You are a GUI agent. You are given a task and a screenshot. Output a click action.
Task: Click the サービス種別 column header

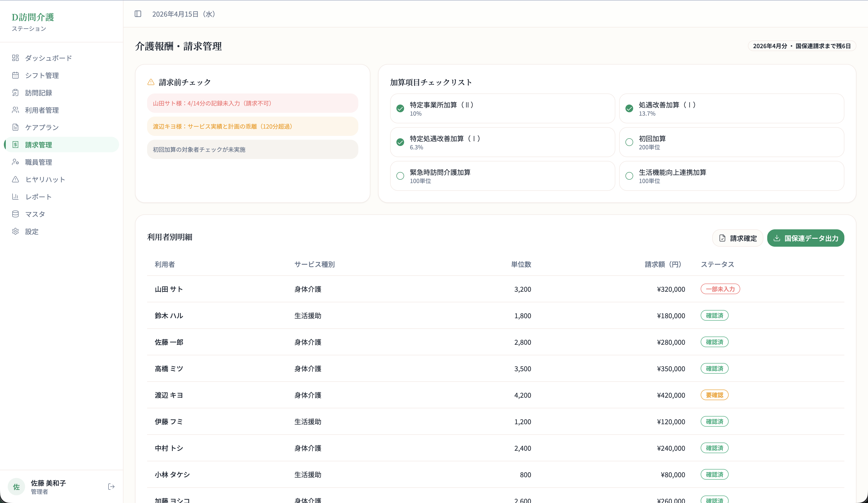coord(314,264)
